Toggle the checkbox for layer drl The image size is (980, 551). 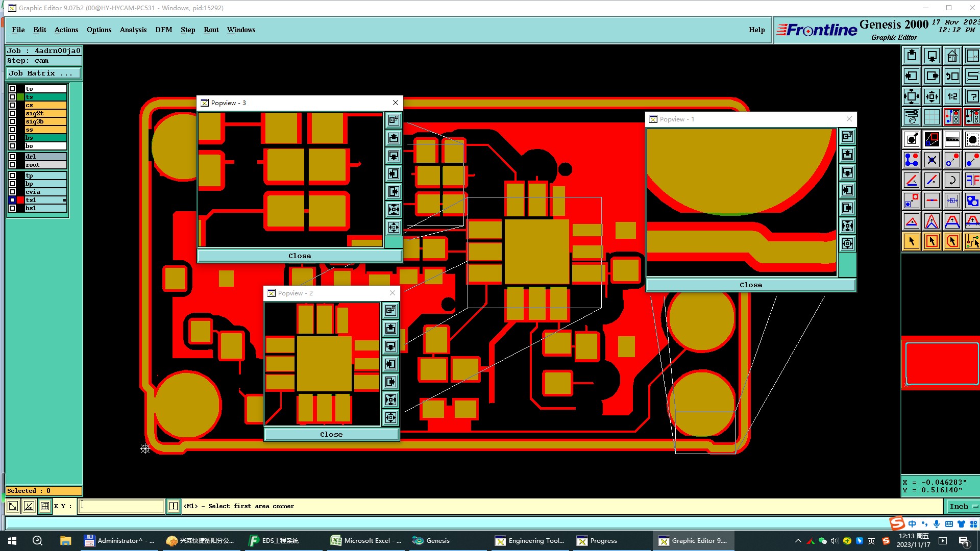(x=12, y=157)
